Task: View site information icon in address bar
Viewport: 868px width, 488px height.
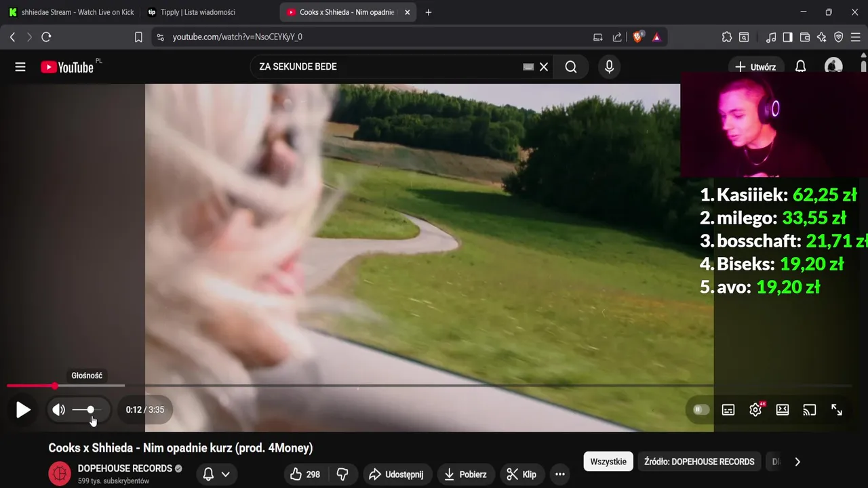Action: [x=160, y=37]
